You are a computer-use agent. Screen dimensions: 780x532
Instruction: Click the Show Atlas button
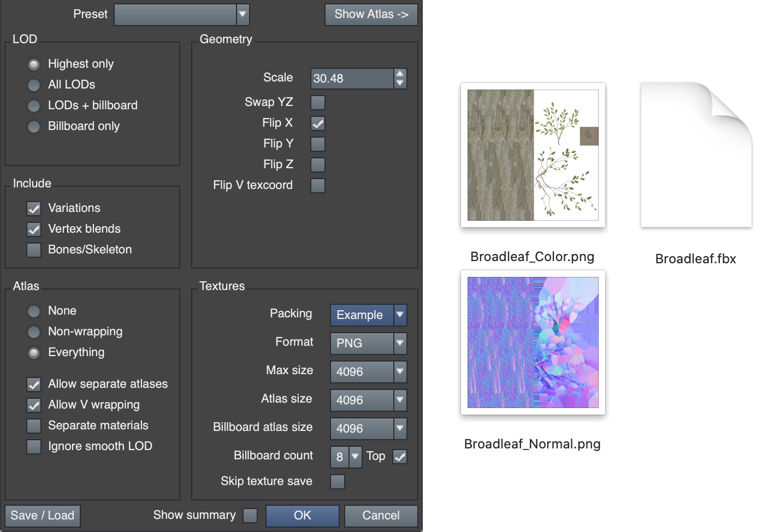point(371,15)
